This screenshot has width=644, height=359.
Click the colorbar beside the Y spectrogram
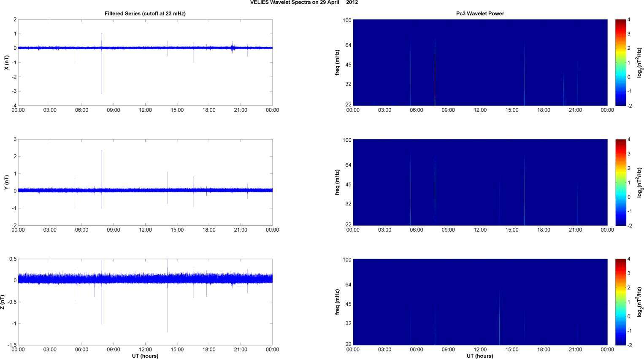click(620, 182)
